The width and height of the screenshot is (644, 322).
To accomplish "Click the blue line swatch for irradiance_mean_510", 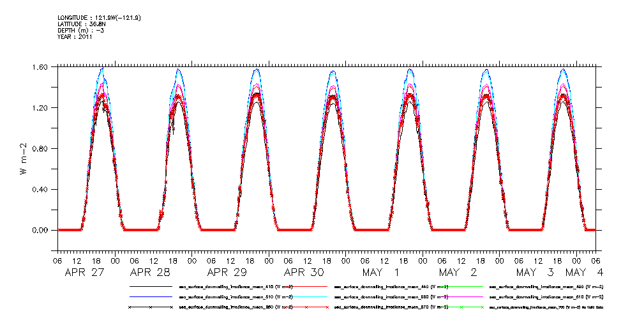I will [151, 296].
